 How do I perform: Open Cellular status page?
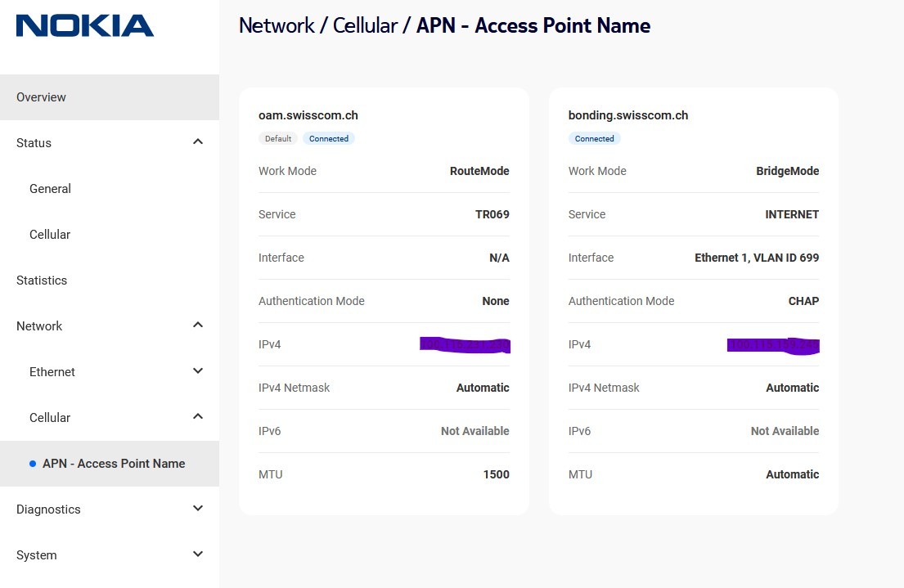[x=50, y=235]
